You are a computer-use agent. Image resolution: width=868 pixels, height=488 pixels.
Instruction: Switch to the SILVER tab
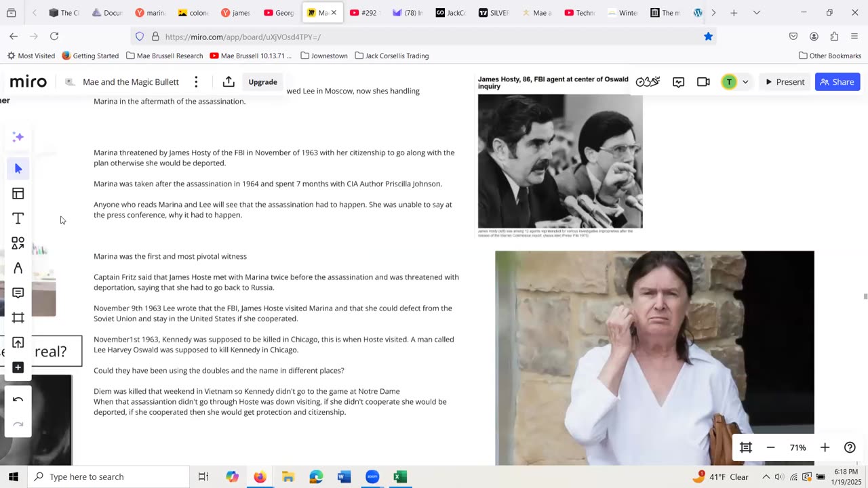point(493,13)
